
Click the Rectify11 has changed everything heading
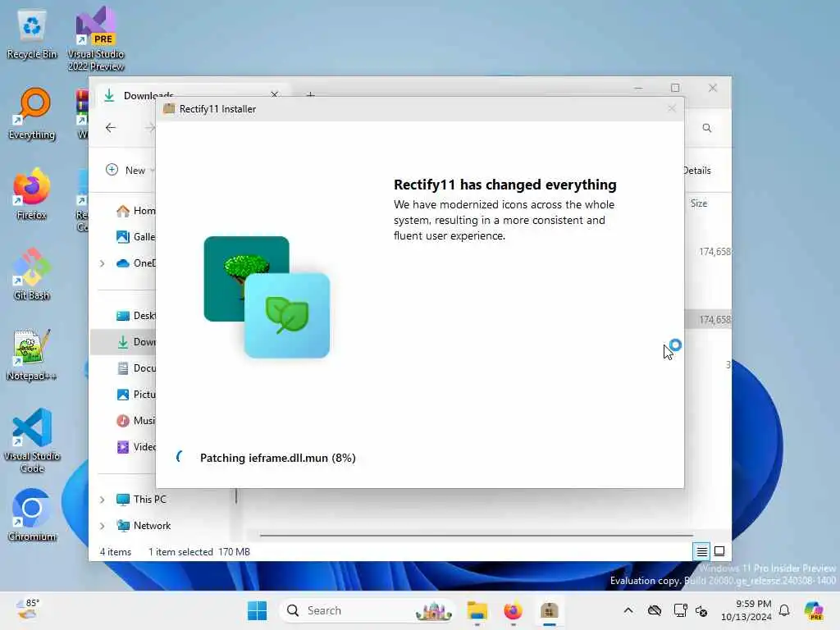click(505, 185)
